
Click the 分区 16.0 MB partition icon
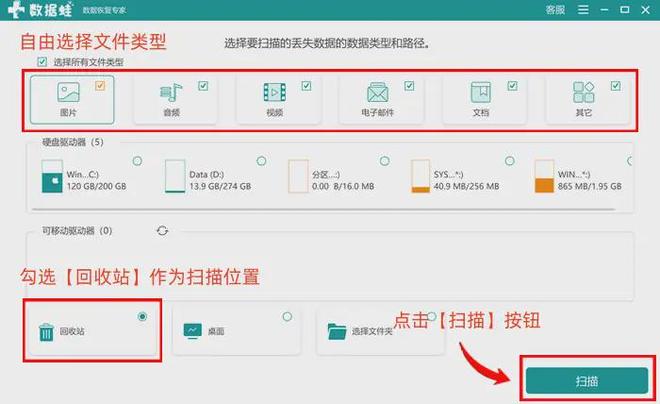[298, 176]
